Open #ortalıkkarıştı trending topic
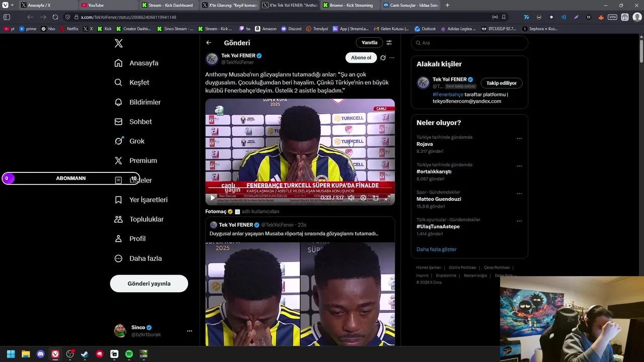Screen dimensions: 644x362 click(434, 171)
